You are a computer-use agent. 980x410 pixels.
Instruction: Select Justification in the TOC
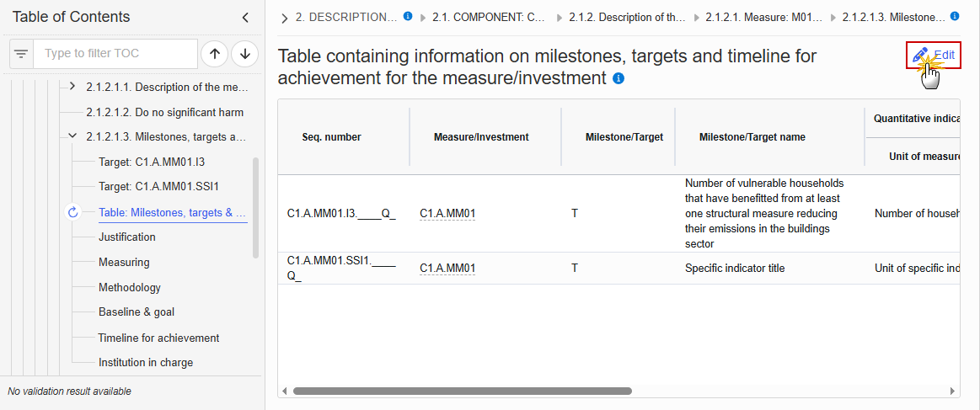tap(127, 237)
